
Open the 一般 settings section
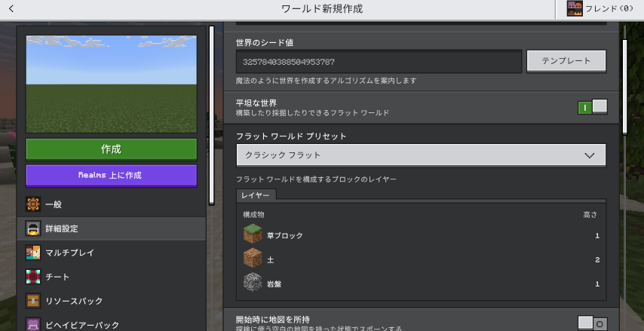pyautogui.click(x=112, y=204)
